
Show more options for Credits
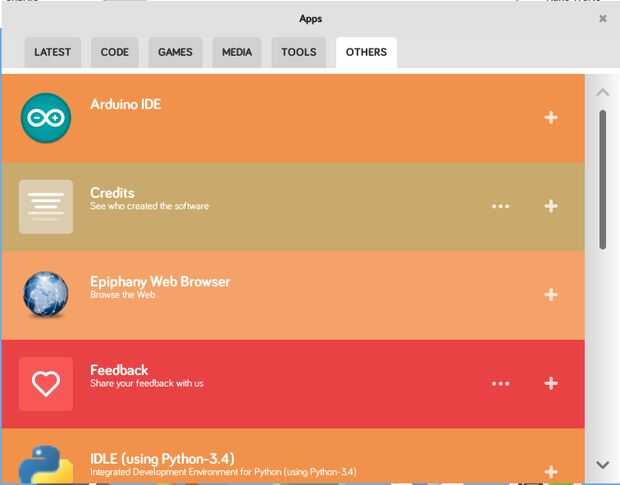tap(501, 206)
